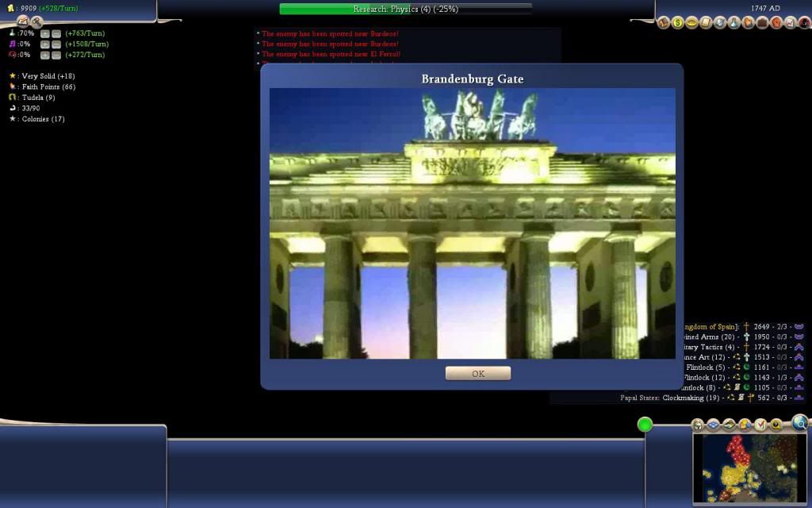Dismiss Brandenburg Gate popup with OK
The height and width of the screenshot is (508, 812).
tap(478, 373)
